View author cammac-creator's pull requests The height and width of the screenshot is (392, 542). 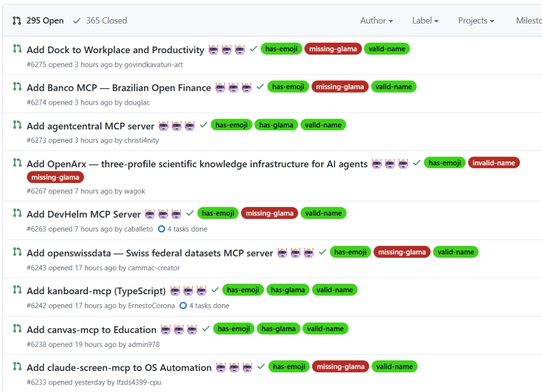point(154,268)
